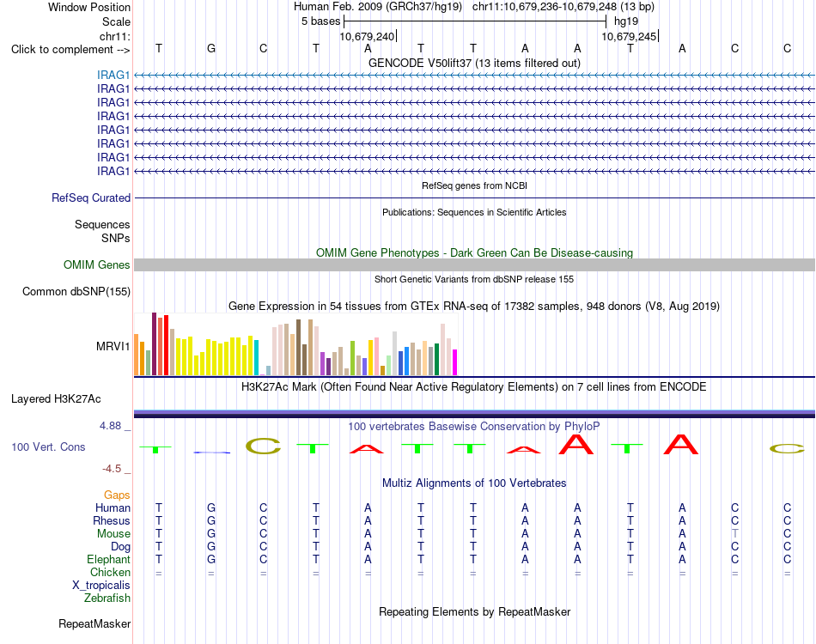
Task: Click the OMIM Genes track label
Action: (x=96, y=264)
